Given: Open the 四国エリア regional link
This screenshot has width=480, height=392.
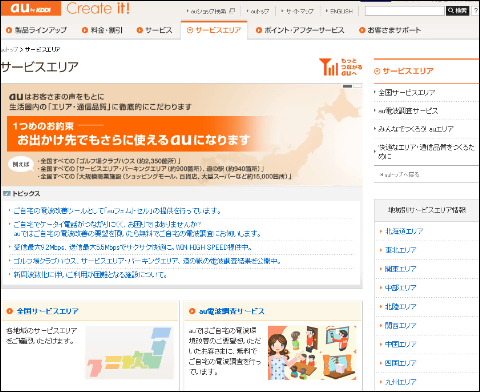Looking at the screenshot, I should tap(400, 363).
